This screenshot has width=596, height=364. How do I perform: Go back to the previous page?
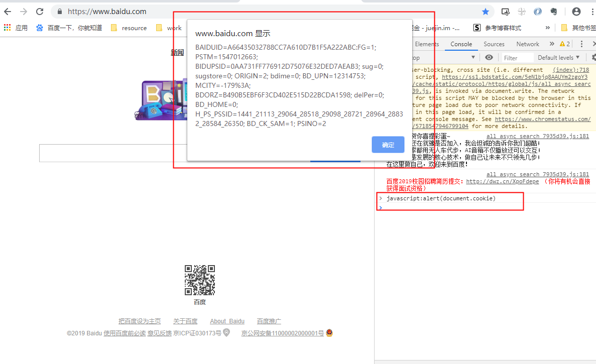8,12
